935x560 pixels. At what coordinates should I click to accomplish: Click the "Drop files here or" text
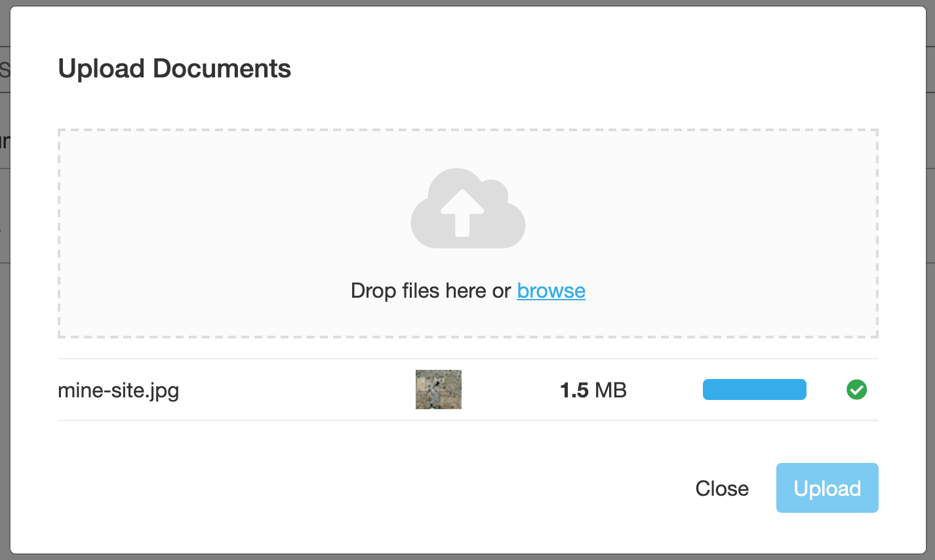(x=431, y=290)
